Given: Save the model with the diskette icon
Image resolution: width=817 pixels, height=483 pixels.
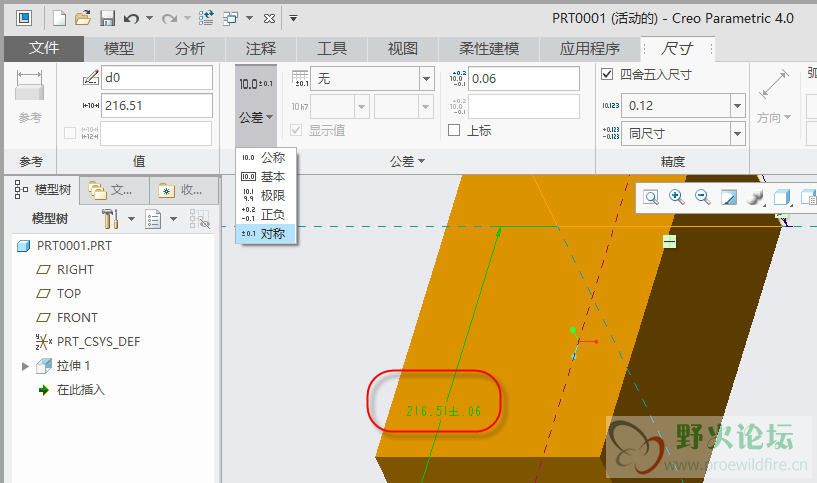Looking at the screenshot, I should [x=107, y=19].
